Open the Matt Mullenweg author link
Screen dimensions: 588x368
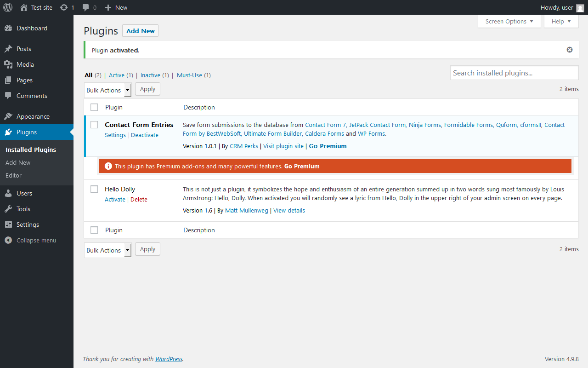point(247,210)
